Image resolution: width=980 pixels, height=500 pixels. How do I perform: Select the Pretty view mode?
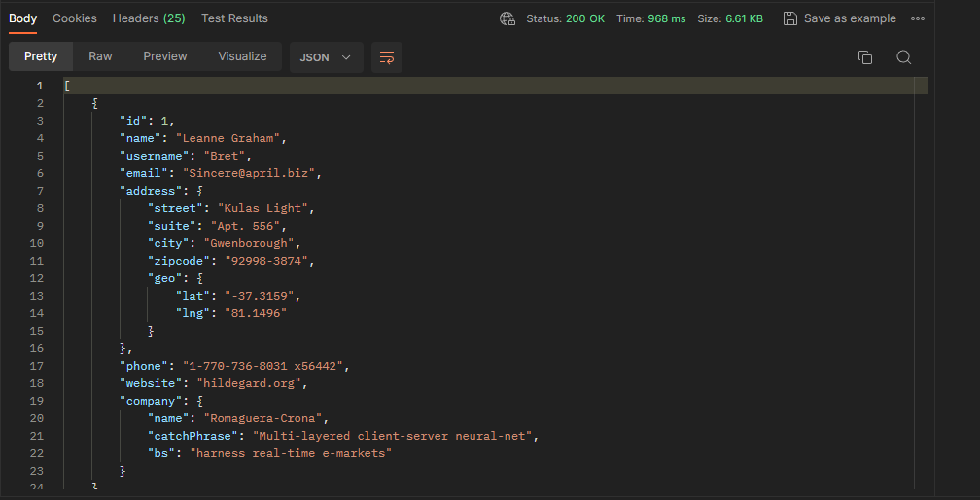pyautogui.click(x=41, y=56)
